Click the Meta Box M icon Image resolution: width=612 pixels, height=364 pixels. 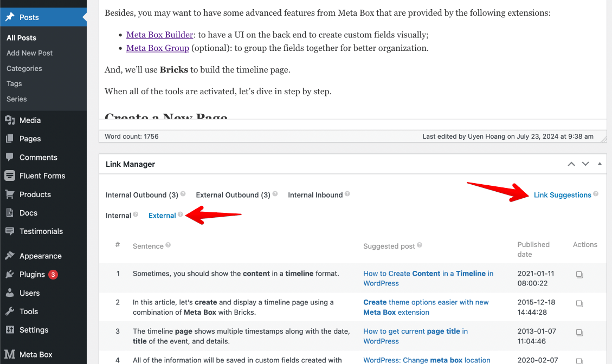pyautogui.click(x=10, y=354)
